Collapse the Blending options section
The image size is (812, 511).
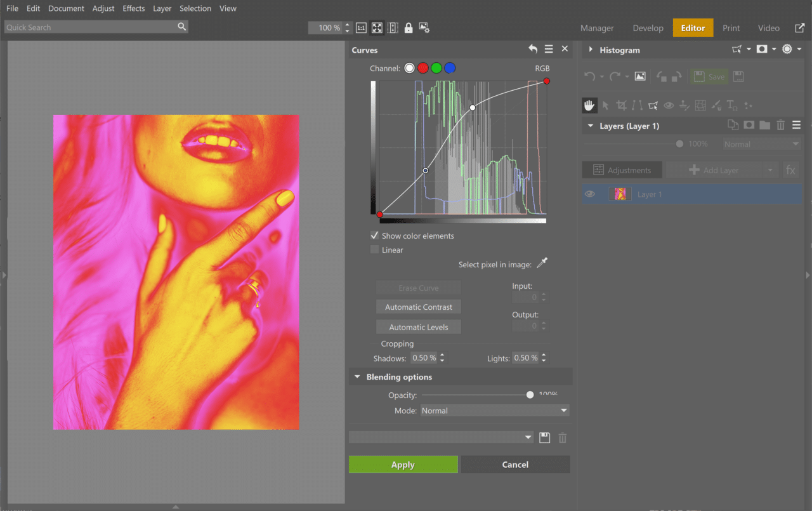click(357, 376)
